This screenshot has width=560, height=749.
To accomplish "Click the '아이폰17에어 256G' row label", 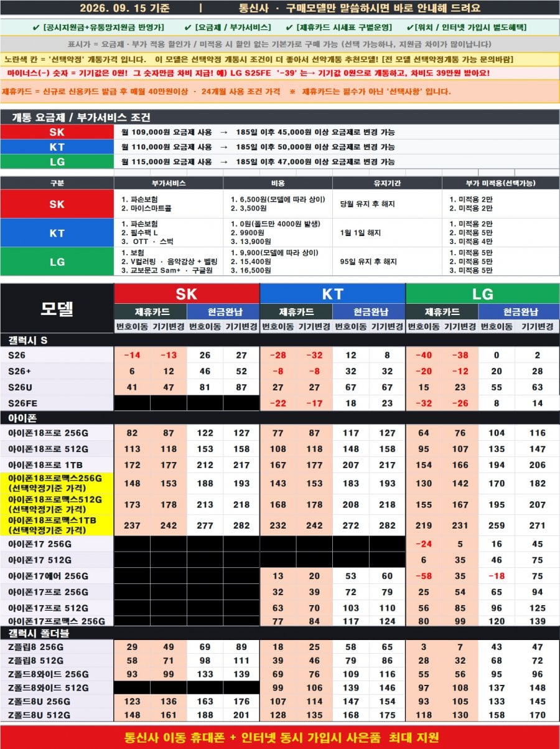I will [57, 576].
